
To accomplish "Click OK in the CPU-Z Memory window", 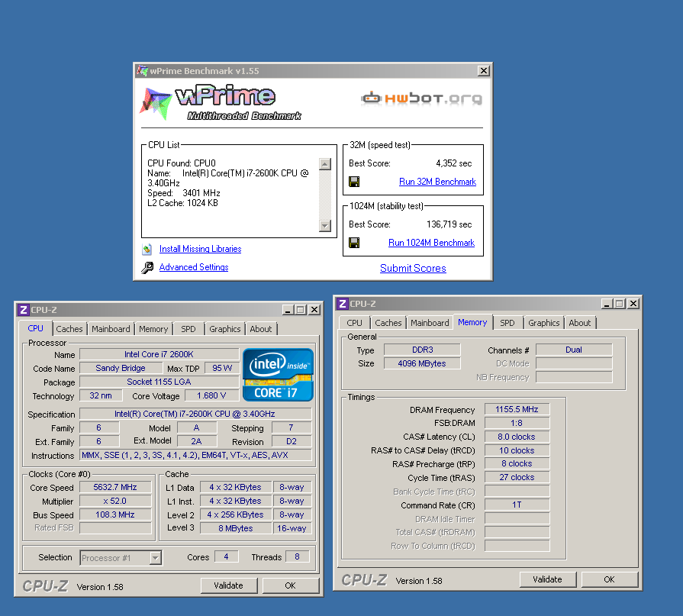I will (610, 579).
